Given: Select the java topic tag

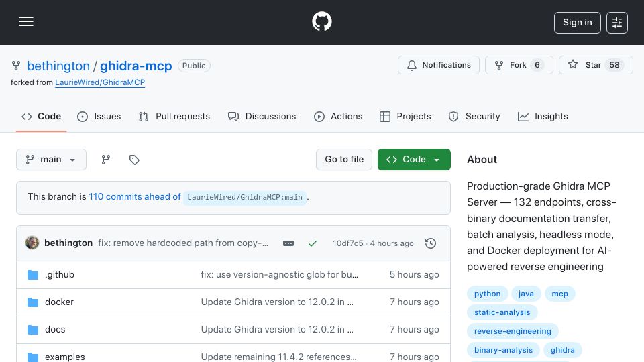Looking at the screenshot, I should click(x=526, y=294).
